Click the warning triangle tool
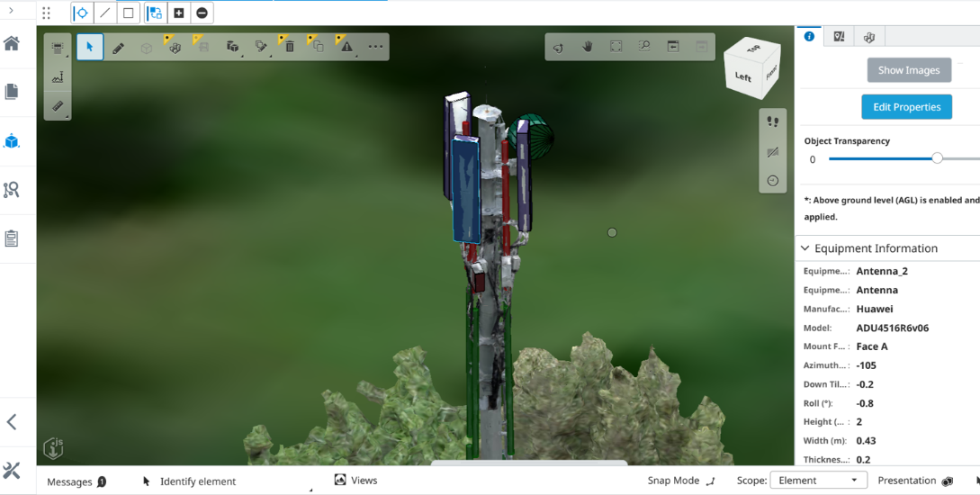The width and height of the screenshot is (980, 495). pos(346,47)
